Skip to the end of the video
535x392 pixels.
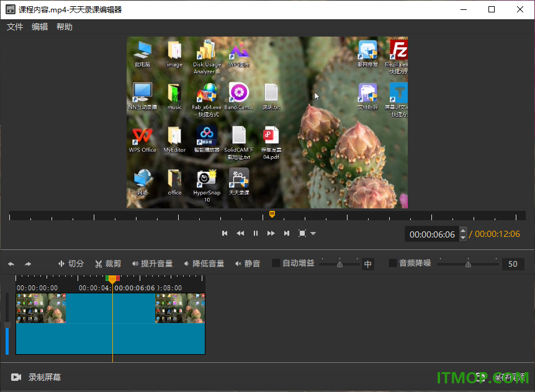[x=287, y=233]
